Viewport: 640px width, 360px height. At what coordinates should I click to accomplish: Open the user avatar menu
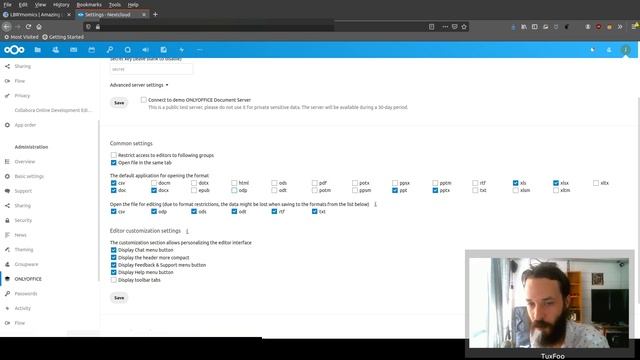click(626, 50)
